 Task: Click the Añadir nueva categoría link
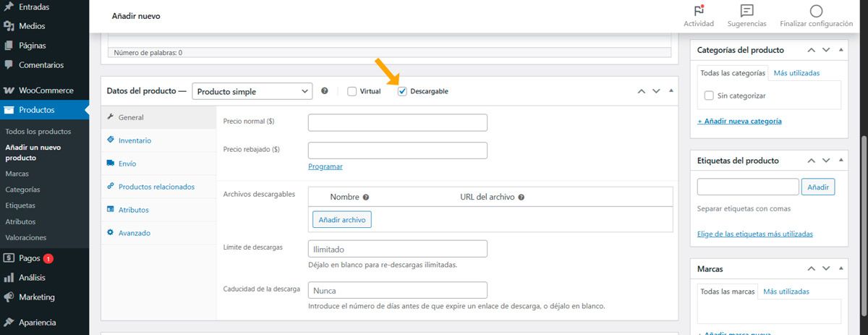[739, 121]
